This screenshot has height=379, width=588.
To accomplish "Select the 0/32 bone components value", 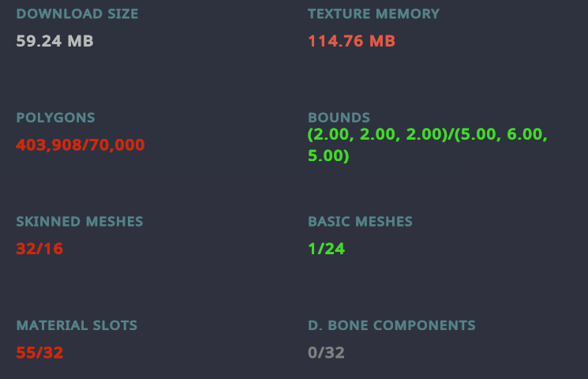I will pyautogui.click(x=326, y=353).
